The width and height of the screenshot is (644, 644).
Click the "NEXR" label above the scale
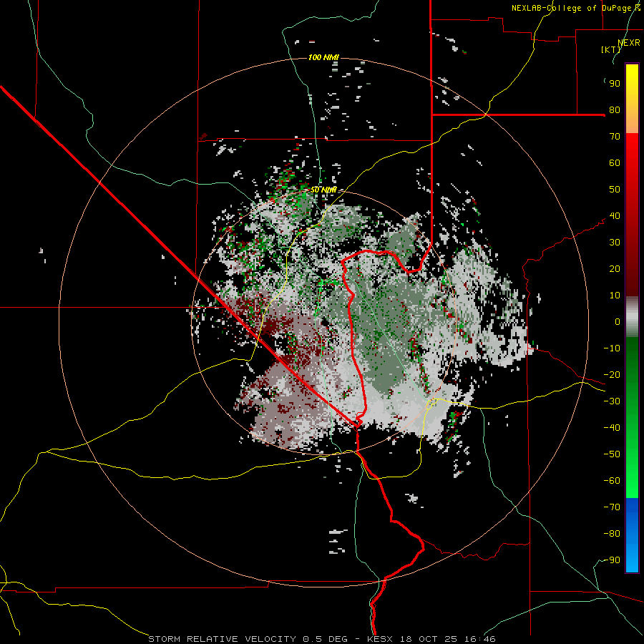coord(629,43)
